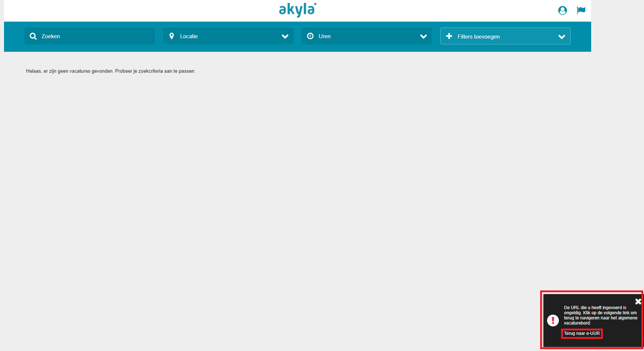644x351 pixels.
Task: Click the 'Helaas, er zijn geen vacatures gevonden' message
Action: [110, 71]
